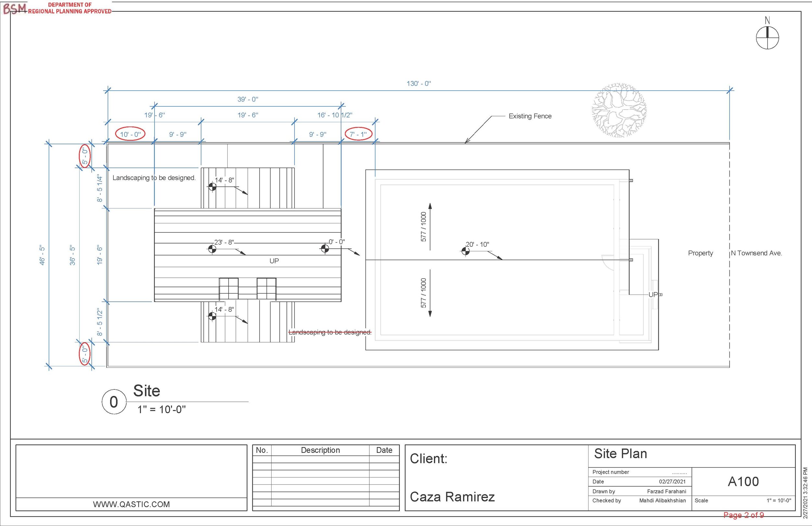Select the struck-through Landscaping to be designed note
This screenshot has width=812, height=526.
[330, 332]
